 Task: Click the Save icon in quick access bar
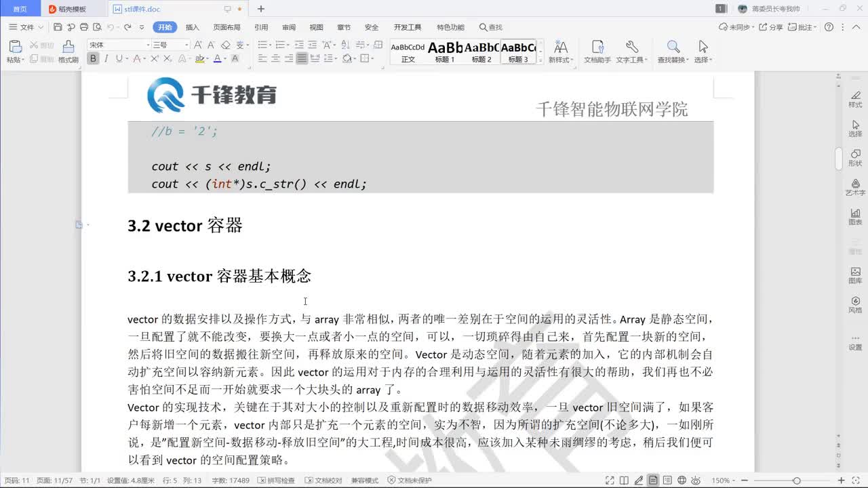click(x=58, y=27)
